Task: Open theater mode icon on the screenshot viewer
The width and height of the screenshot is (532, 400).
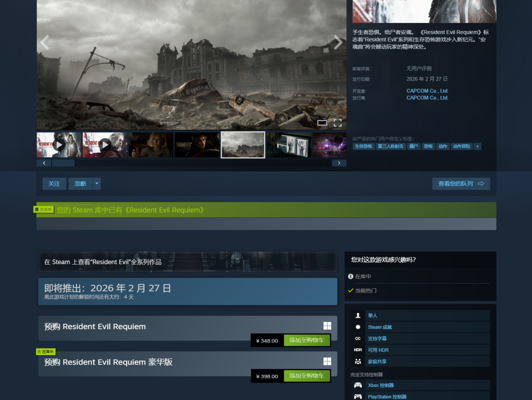Action: click(322, 123)
